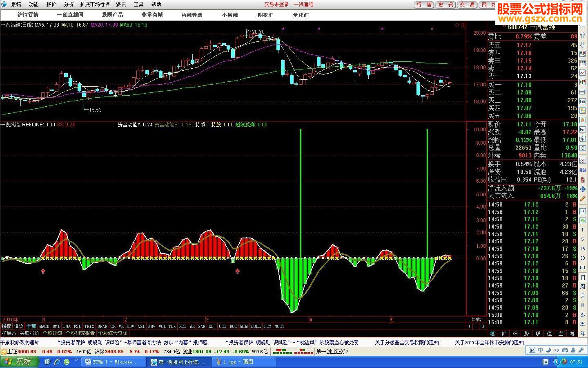Select the 15-minute period
This screenshot has width=588, height=368.
[x=583, y=249]
